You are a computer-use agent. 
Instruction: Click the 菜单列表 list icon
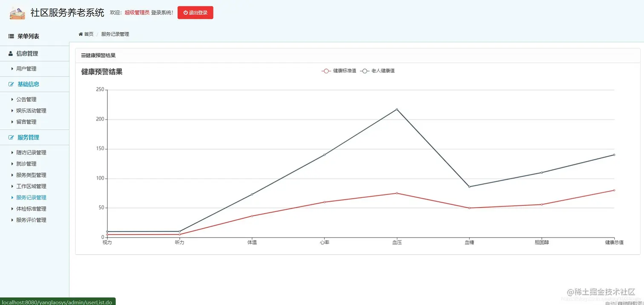(11, 37)
